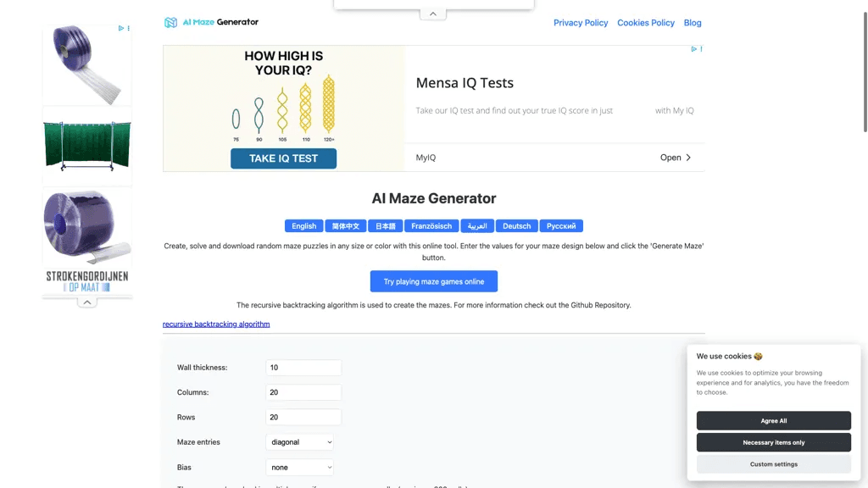Open the Privacy Policy page
The image size is (868, 488).
click(x=581, y=23)
